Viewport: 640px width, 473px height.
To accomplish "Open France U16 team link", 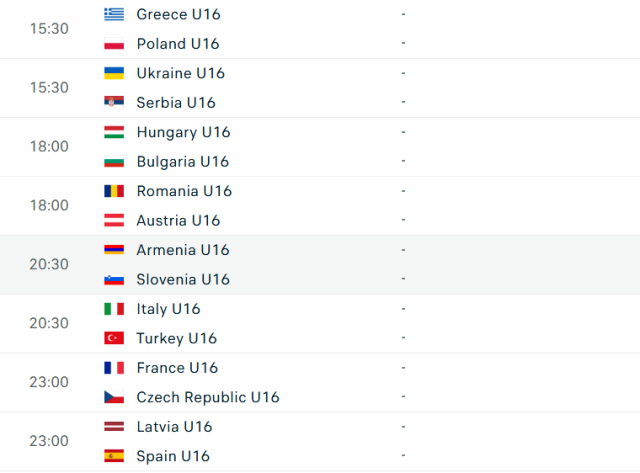I will click(x=178, y=368).
